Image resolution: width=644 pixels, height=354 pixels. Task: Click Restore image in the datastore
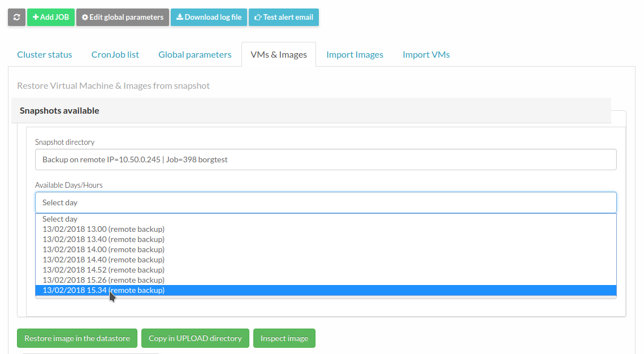click(77, 338)
